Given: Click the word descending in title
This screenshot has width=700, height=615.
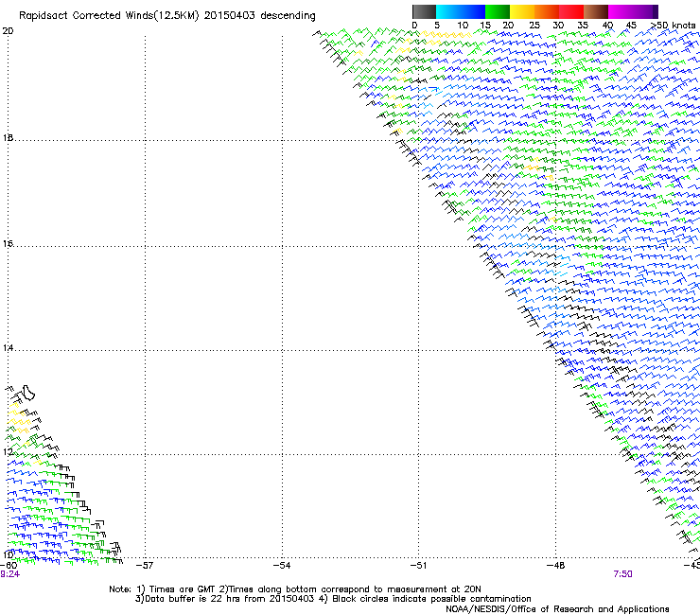Looking at the screenshot, I should coord(288,16).
